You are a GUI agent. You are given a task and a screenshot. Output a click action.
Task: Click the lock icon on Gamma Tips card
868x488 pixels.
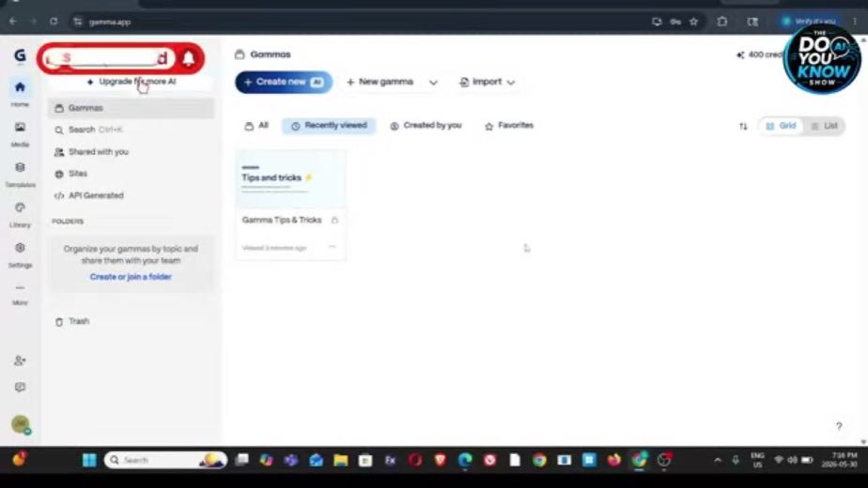[334, 221]
